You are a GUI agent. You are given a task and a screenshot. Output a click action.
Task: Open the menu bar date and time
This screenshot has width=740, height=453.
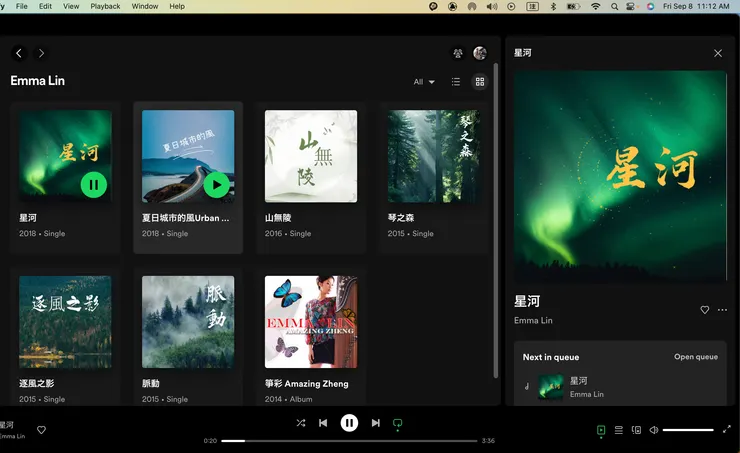pyautogui.click(x=696, y=6)
